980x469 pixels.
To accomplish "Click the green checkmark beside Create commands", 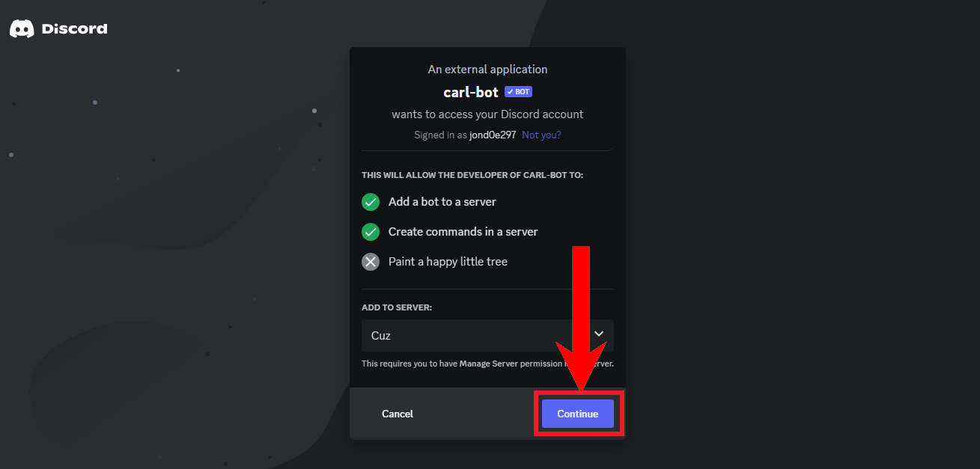I will point(371,232).
